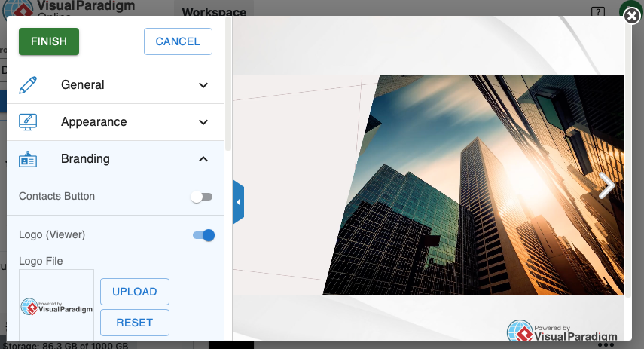Click the Visual Paradigm logo in preview corner

pos(562,331)
